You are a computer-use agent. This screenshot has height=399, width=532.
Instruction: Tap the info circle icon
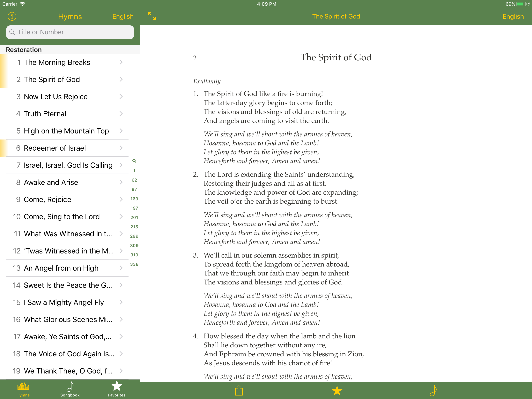click(12, 16)
